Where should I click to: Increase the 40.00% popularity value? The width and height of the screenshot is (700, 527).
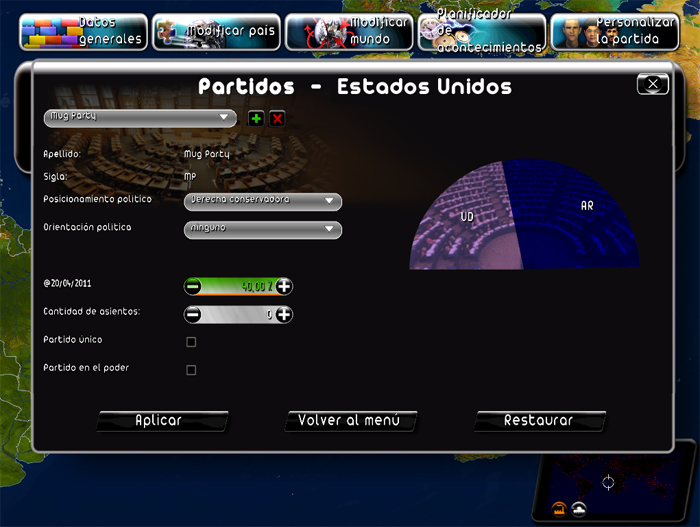coord(284,286)
